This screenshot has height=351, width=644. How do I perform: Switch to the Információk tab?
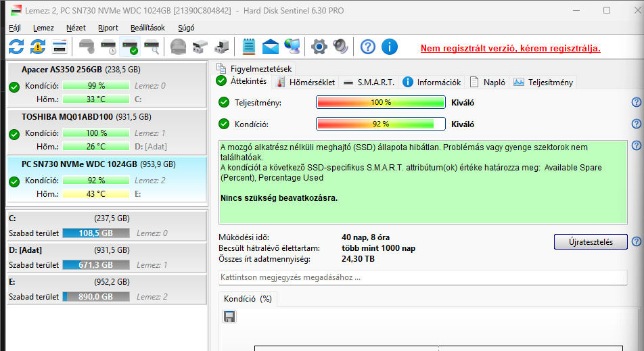432,82
